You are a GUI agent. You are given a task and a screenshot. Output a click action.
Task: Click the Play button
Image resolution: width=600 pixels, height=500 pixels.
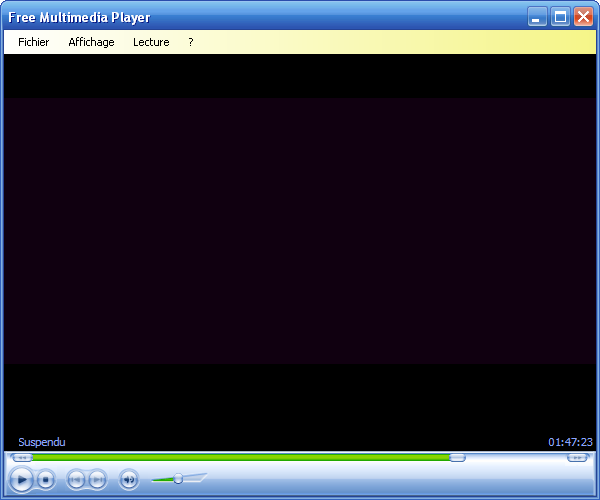pos(21,479)
